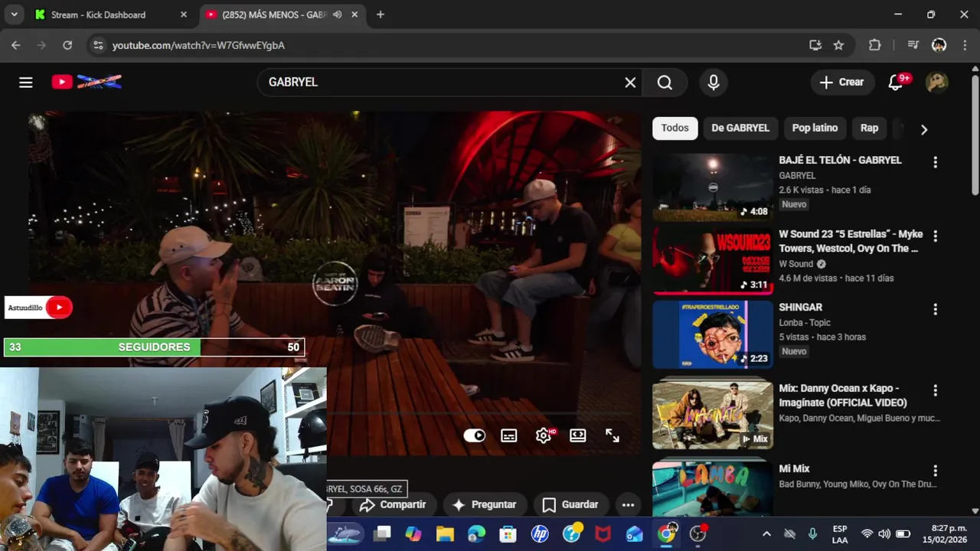Image resolution: width=980 pixels, height=551 pixels.
Task: Close the Kick Dashboard tab
Action: pyautogui.click(x=184, y=15)
